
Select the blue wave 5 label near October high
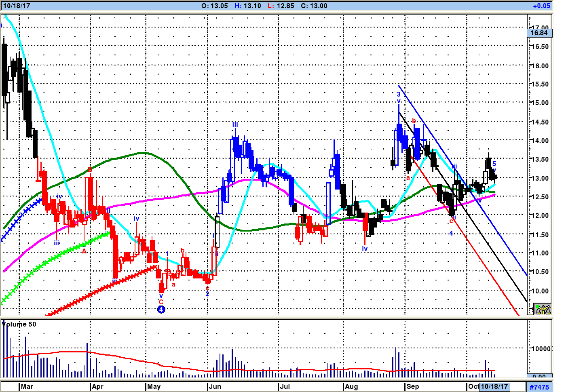coord(494,164)
